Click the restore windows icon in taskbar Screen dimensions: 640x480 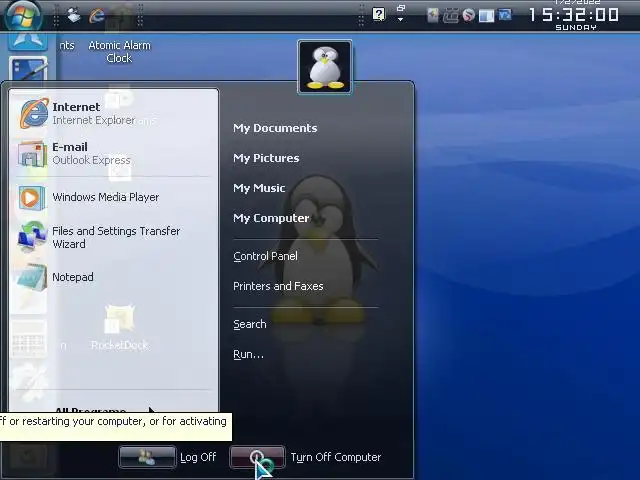coord(401,8)
